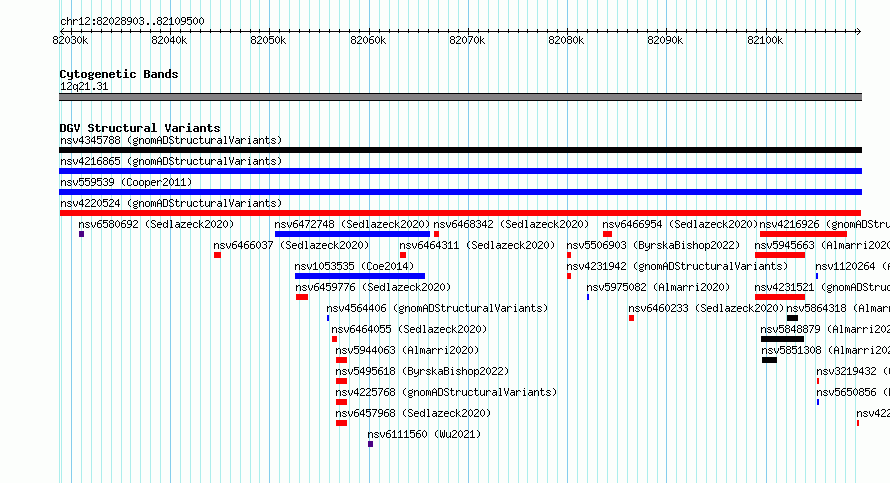Image resolution: width=890 pixels, height=483 pixels.
Task: Open the nsv4216865 (gnomADStructuralVariants) label
Action: [x=171, y=161]
